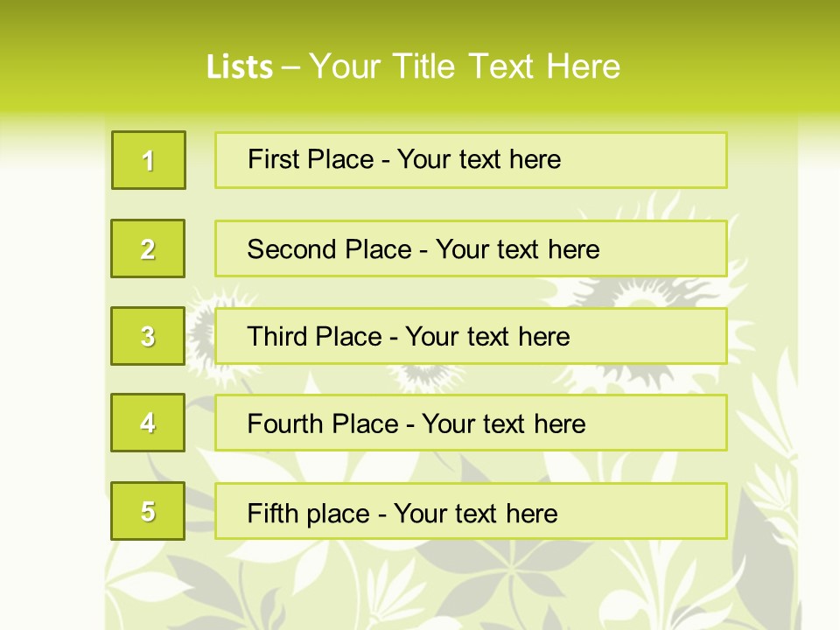The height and width of the screenshot is (630, 840).
Task: Click the number 2 box
Action: click(x=148, y=248)
